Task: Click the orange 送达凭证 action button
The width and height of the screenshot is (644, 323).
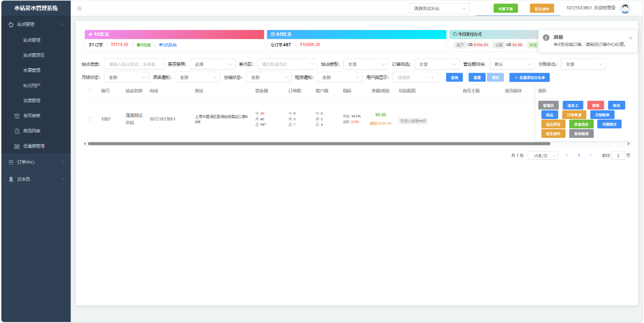Action: click(x=553, y=124)
